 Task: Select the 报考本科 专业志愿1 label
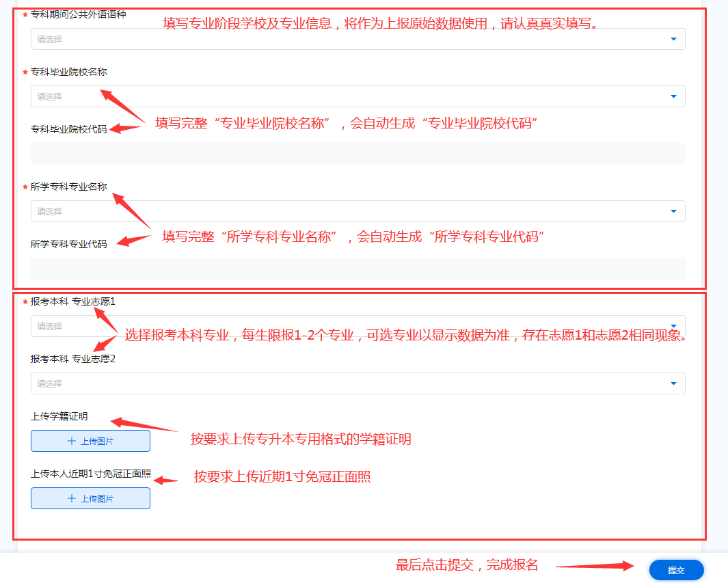tap(72, 301)
